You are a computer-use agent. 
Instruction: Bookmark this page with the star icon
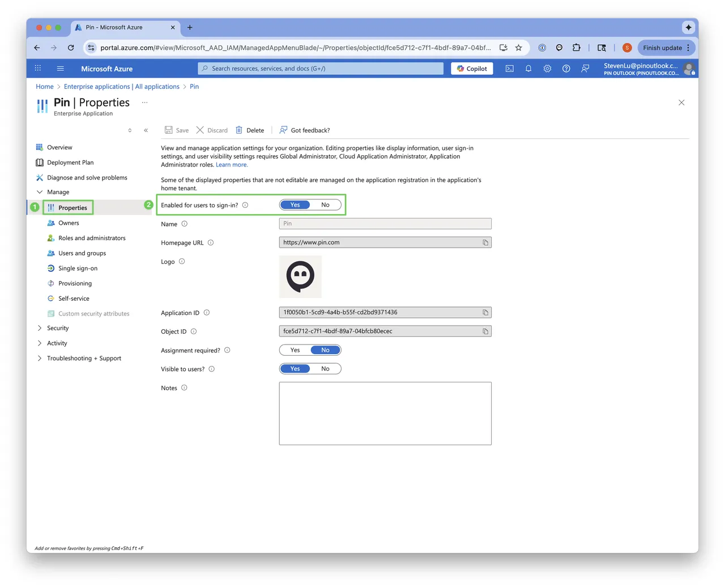tap(518, 48)
